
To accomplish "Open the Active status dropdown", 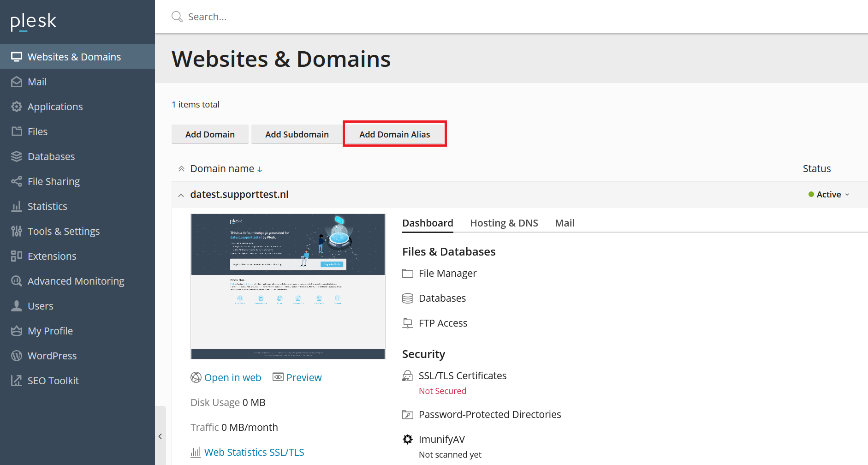I will 829,195.
